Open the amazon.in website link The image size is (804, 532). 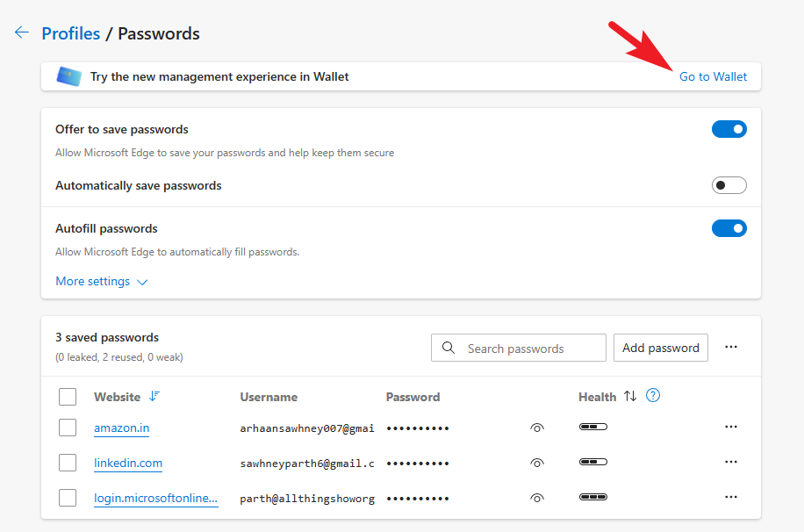pyautogui.click(x=121, y=428)
